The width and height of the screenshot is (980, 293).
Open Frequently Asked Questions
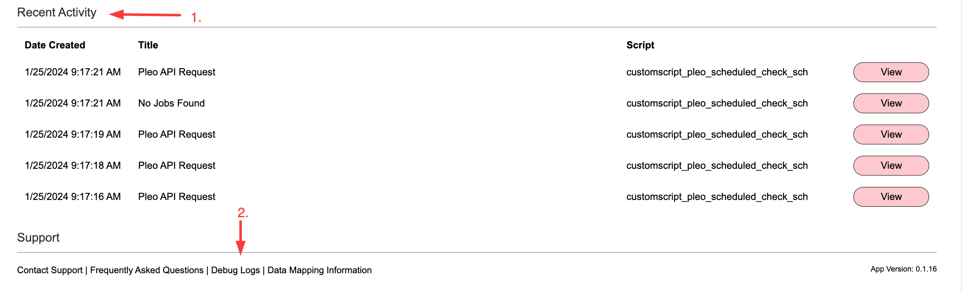147,270
